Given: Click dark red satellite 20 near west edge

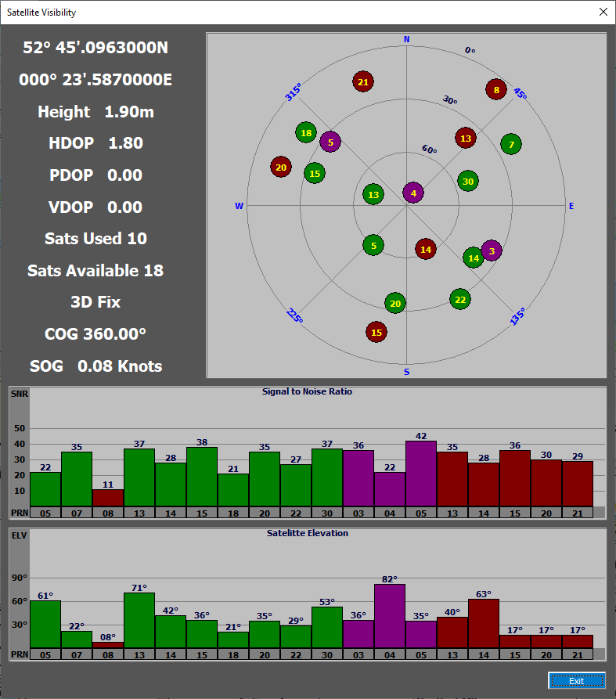Looking at the screenshot, I should [281, 167].
